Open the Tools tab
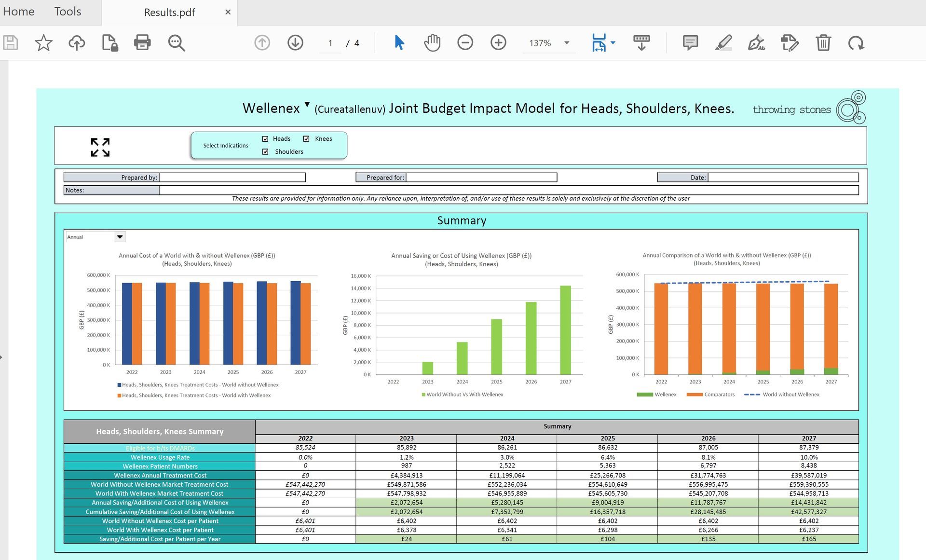Image resolution: width=926 pixels, height=560 pixels. 68,12
